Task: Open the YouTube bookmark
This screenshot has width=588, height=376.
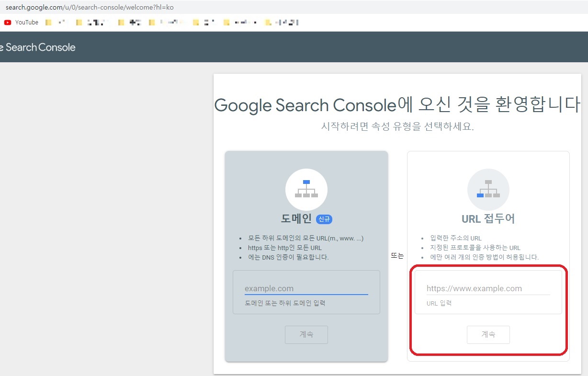Action: coord(22,22)
